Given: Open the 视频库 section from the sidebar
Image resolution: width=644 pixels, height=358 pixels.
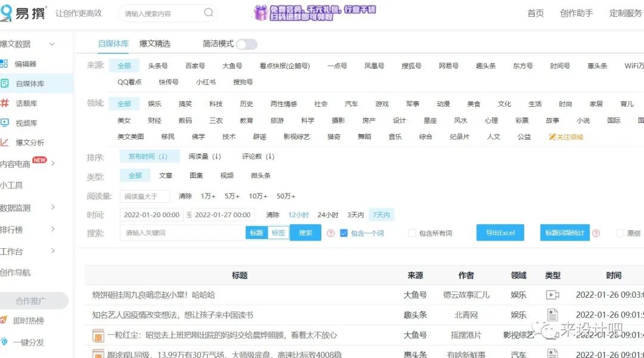Looking at the screenshot, I should 26,123.
